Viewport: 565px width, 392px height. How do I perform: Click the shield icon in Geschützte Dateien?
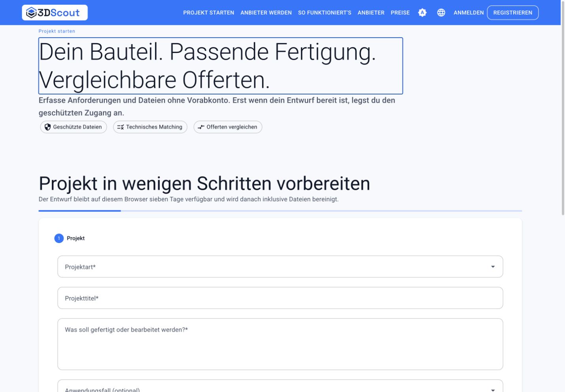tap(48, 127)
